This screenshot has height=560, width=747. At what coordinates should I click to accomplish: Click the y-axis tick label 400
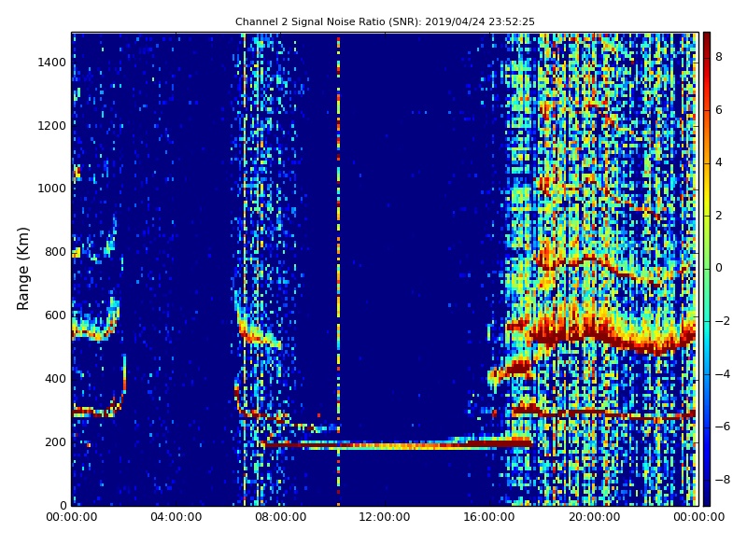56,379
